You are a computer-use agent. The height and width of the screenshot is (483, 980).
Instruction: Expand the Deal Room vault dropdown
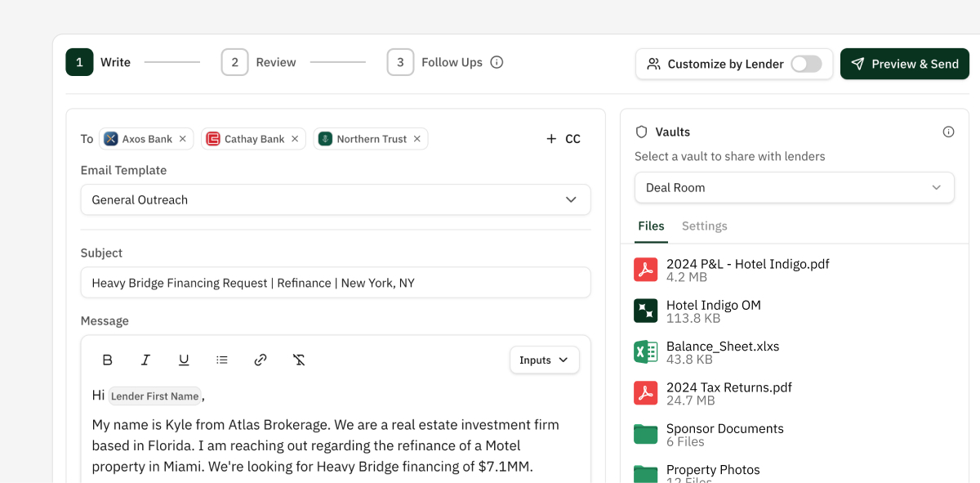click(x=794, y=188)
